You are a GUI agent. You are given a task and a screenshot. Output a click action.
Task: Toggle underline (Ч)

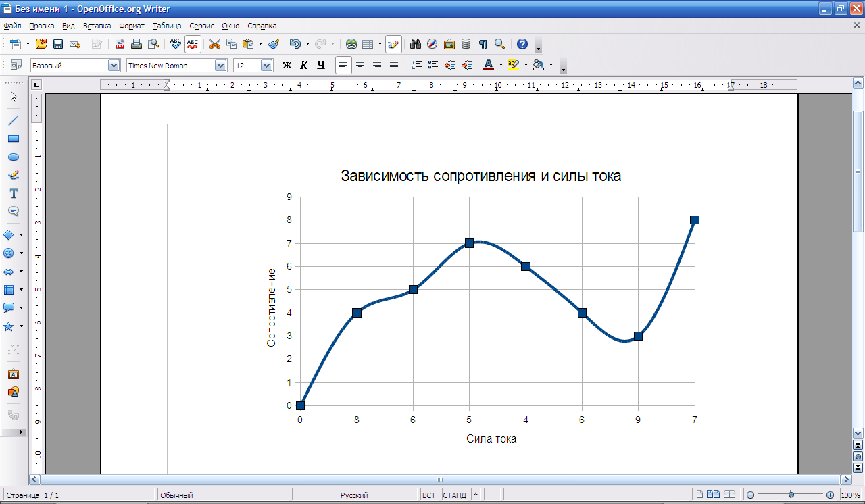coord(320,65)
